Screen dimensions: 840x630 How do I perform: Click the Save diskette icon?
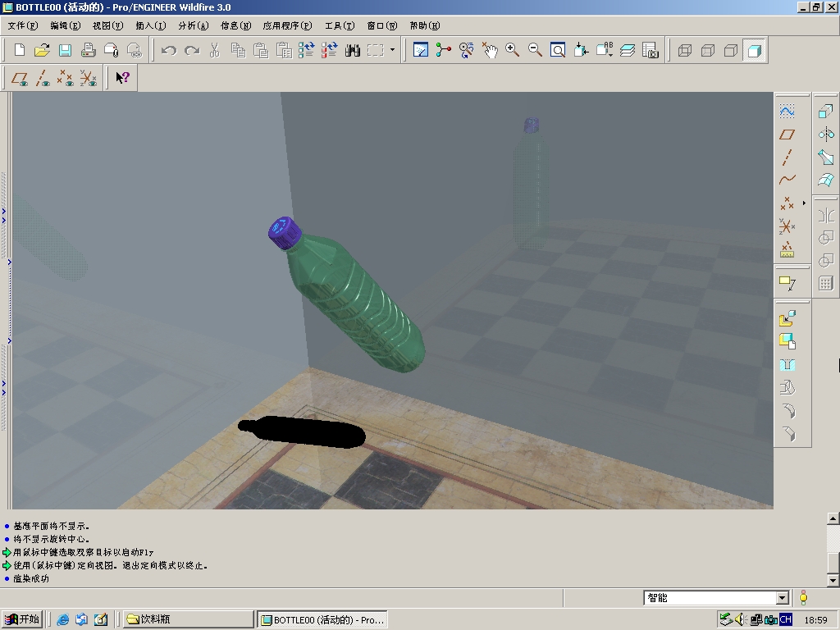[x=65, y=51]
